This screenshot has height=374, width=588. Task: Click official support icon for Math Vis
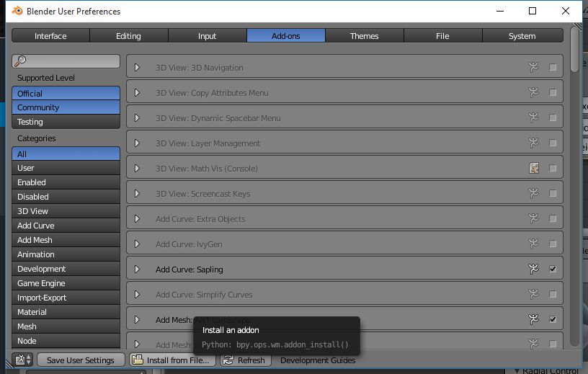click(534, 168)
